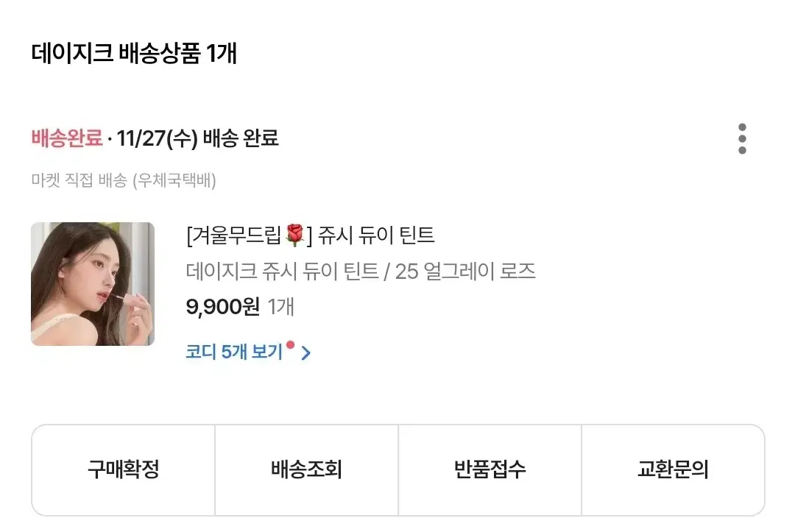Click the 9,900원 price text
This screenshot has height=532, width=795.
(x=223, y=307)
